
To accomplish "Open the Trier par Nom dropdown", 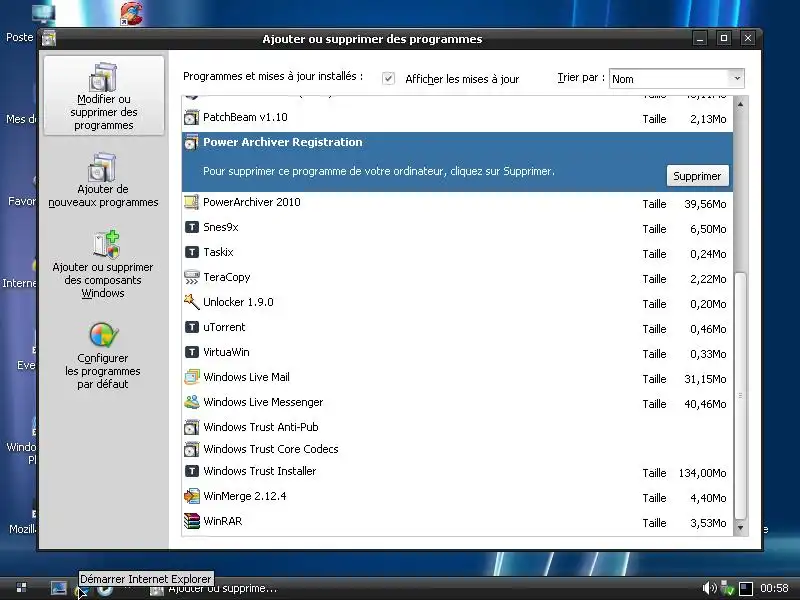I will pos(677,79).
